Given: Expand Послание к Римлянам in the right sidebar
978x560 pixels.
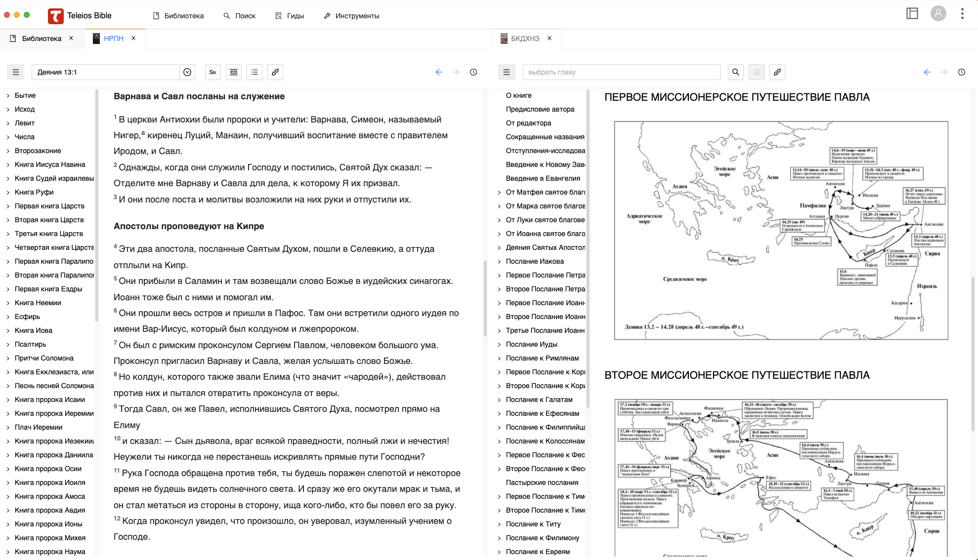Looking at the screenshot, I should [x=499, y=358].
